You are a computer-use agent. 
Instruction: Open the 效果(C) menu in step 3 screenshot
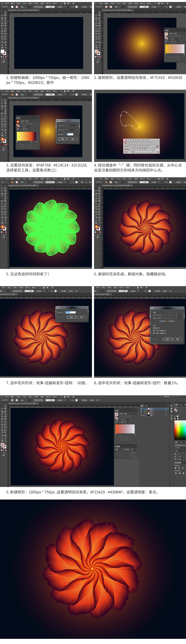coord(37,91)
